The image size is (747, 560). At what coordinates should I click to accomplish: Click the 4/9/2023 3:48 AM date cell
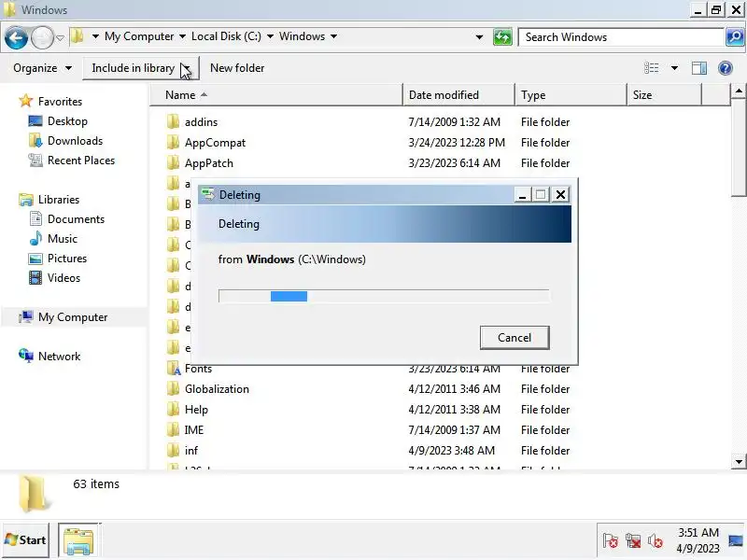point(451,451)
